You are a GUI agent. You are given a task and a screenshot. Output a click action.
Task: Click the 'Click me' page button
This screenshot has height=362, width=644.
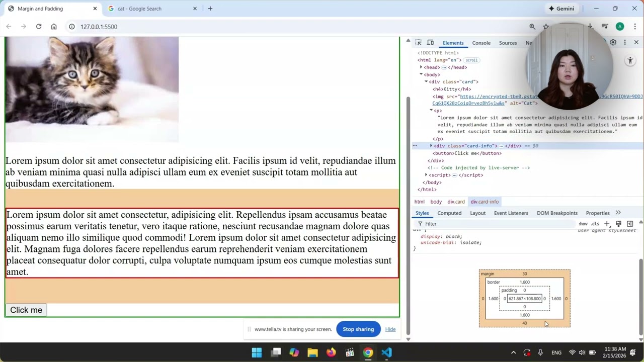pos(26,310)
